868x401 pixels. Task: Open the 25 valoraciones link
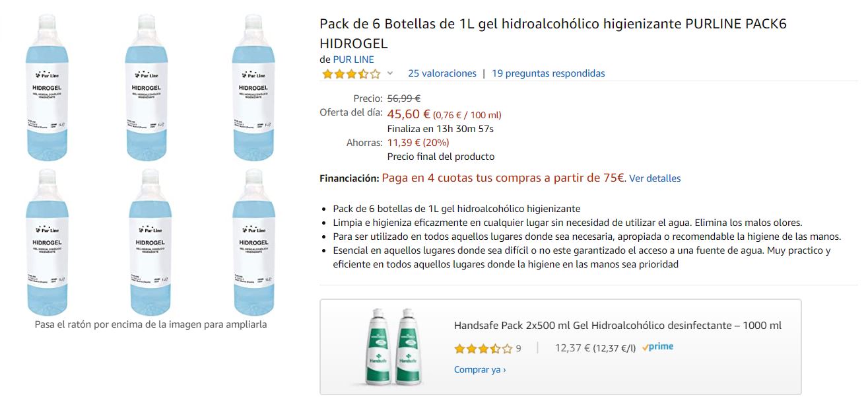pyautogui.click(x=442, y=73)
